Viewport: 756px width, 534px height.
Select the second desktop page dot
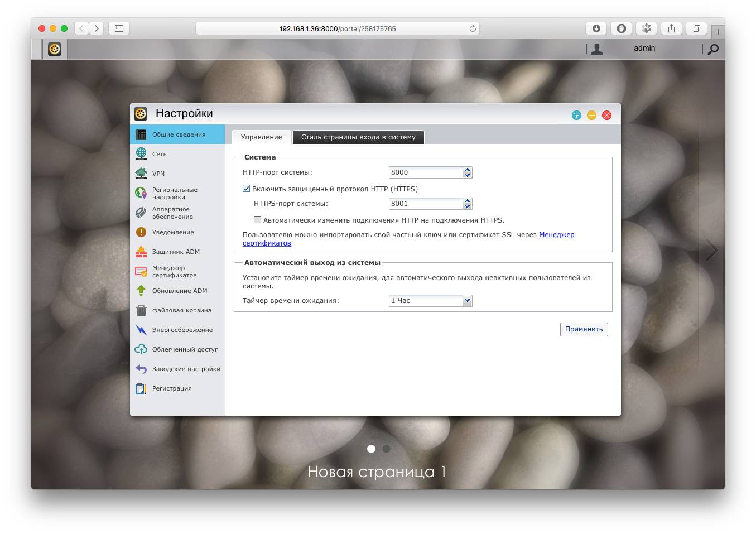pos(386,449)
